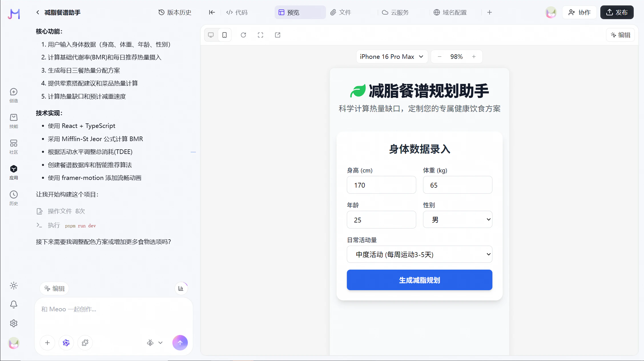This screenshot has width=644, height=361.
Task: Click the 生成减脂规划 button
Action: point(419,280)
